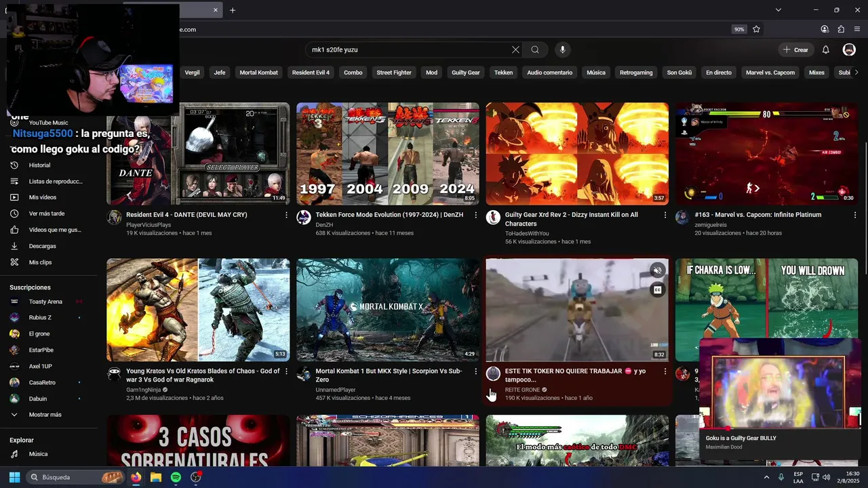Open the notifications bell

click(x=825, y=49)
